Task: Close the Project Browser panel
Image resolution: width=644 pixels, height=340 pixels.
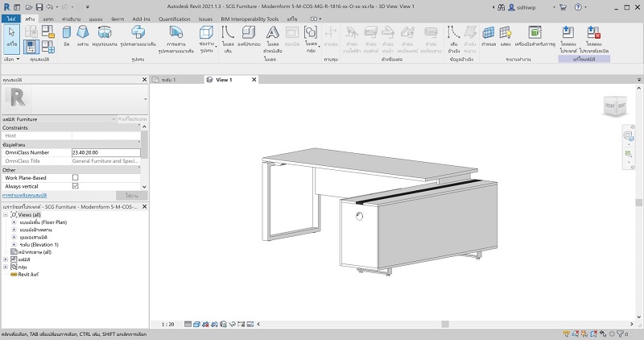Action: click(145, 208)
